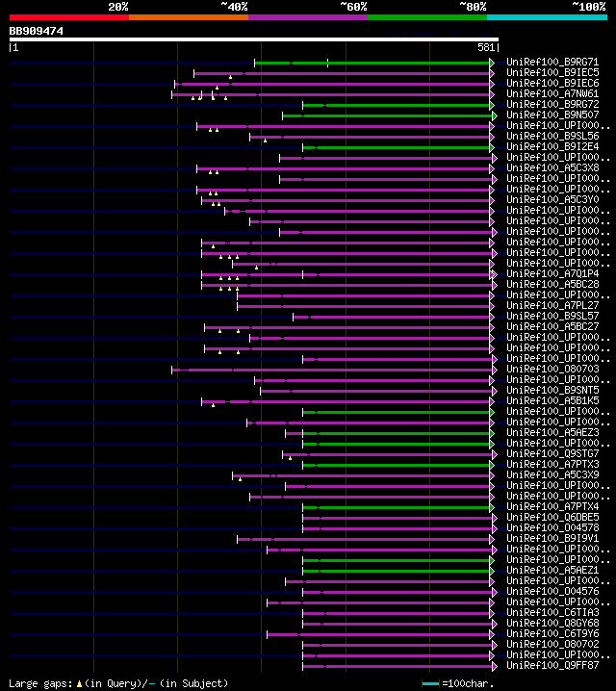Screen dimensions: 616x691
Task: Open hit UniRef100_B9N507
Action: [552, 115]
